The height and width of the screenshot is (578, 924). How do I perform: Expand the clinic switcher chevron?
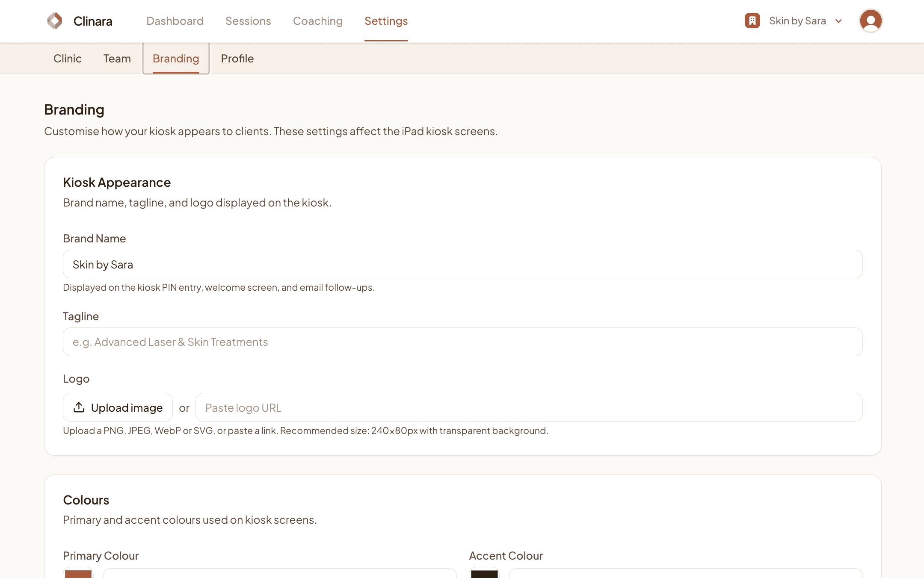[838, 21]
